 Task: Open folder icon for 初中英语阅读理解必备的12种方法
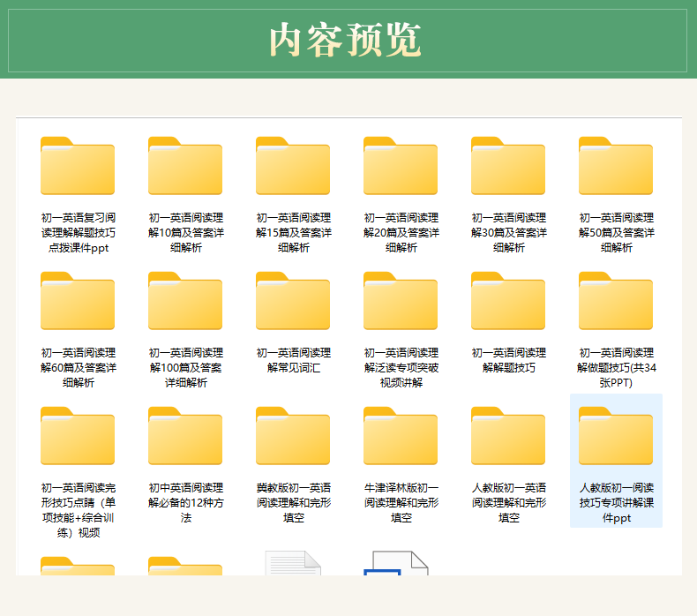click(x=185, y=436)
